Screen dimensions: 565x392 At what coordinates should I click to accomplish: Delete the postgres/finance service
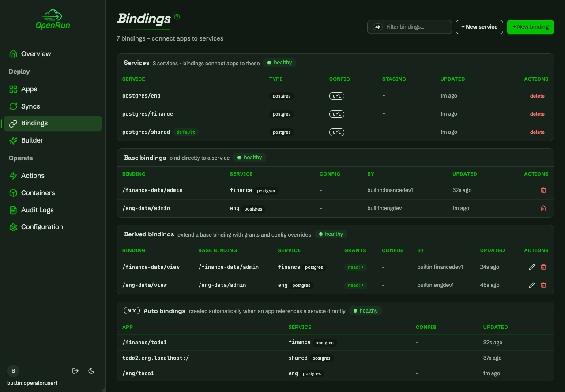(x=537, y=114)
